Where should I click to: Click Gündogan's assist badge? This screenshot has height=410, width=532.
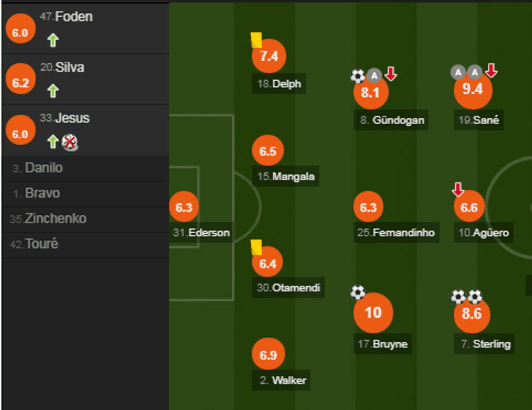(373, 75)
